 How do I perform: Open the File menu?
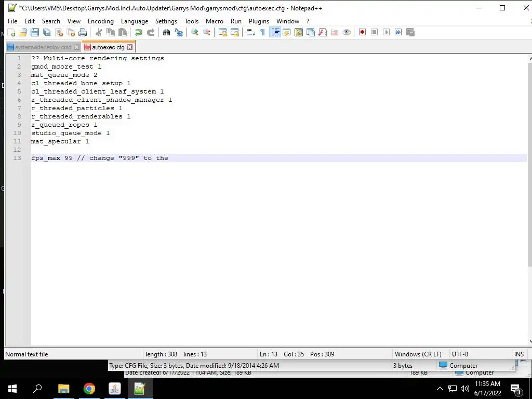(x=12, y=21)
